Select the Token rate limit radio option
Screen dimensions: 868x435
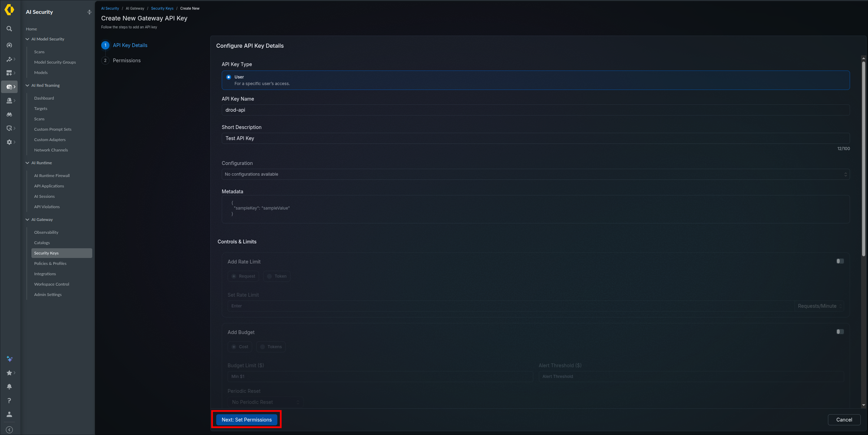click(x=277, y=276)
